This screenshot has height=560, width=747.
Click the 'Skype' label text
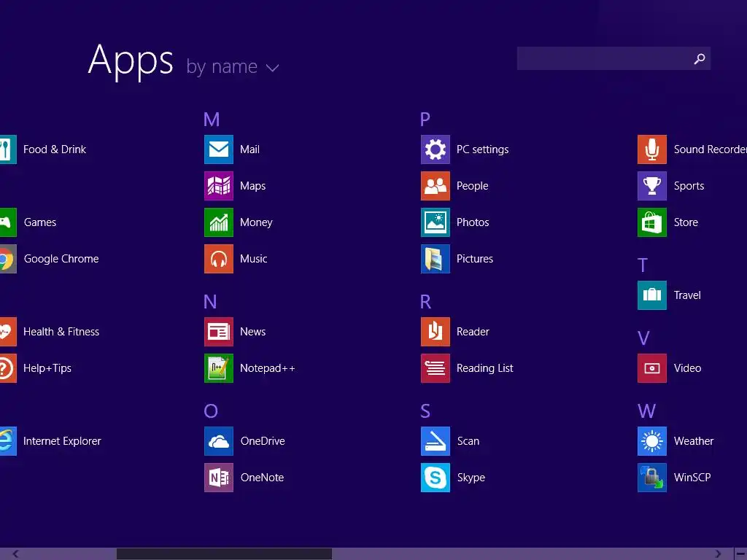(471, 478)
